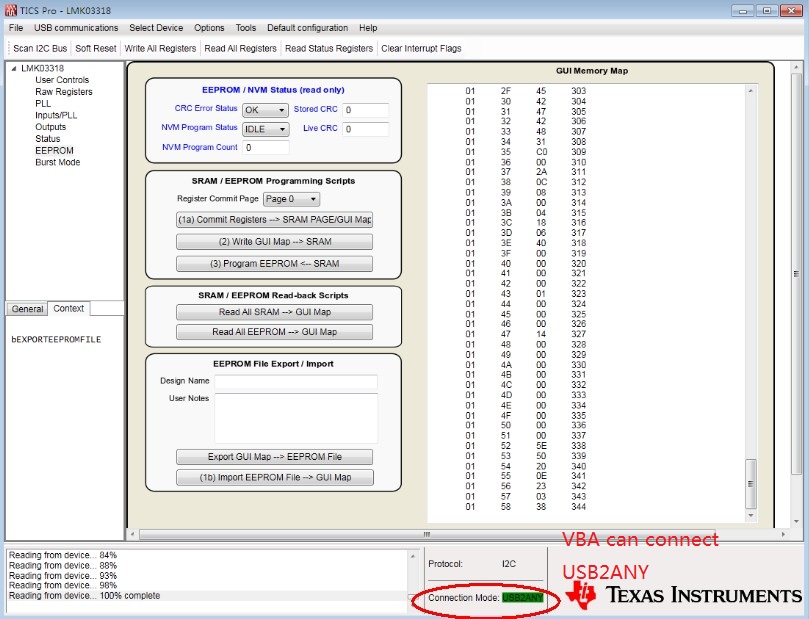Click Import EEPROM File to GUI Map

pos(274,478)
